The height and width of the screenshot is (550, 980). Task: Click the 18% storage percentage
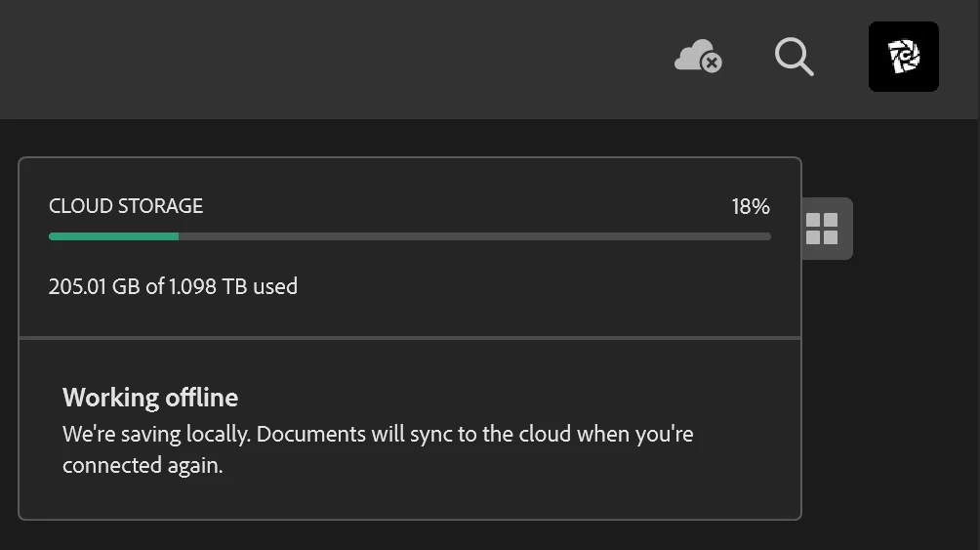coord(750,206)
